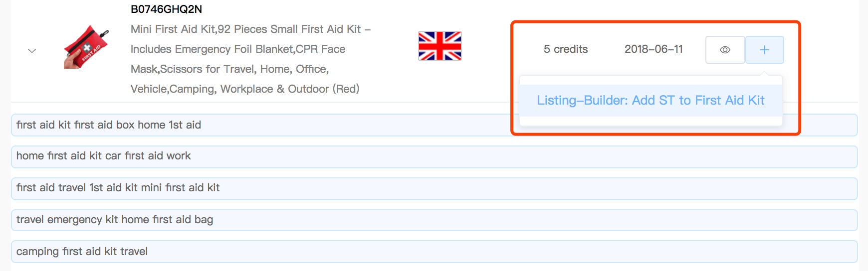Click the 'travel emergency kit home first aid bag' field
This screenshot has width=868, height=271.
coord(434,220)
